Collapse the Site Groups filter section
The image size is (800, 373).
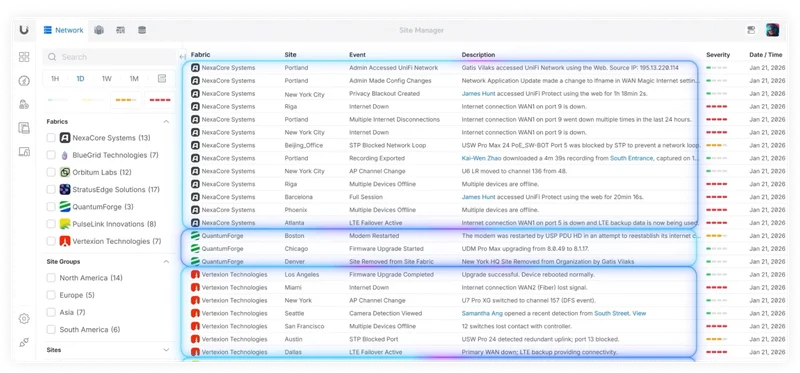[166, 261]
